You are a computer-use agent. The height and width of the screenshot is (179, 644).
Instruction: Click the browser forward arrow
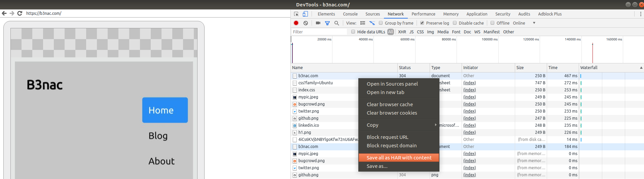(x=12, y=13)
